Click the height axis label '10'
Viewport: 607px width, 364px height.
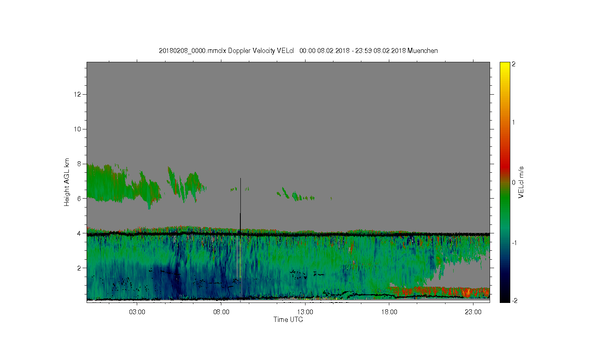click(78, 129)
